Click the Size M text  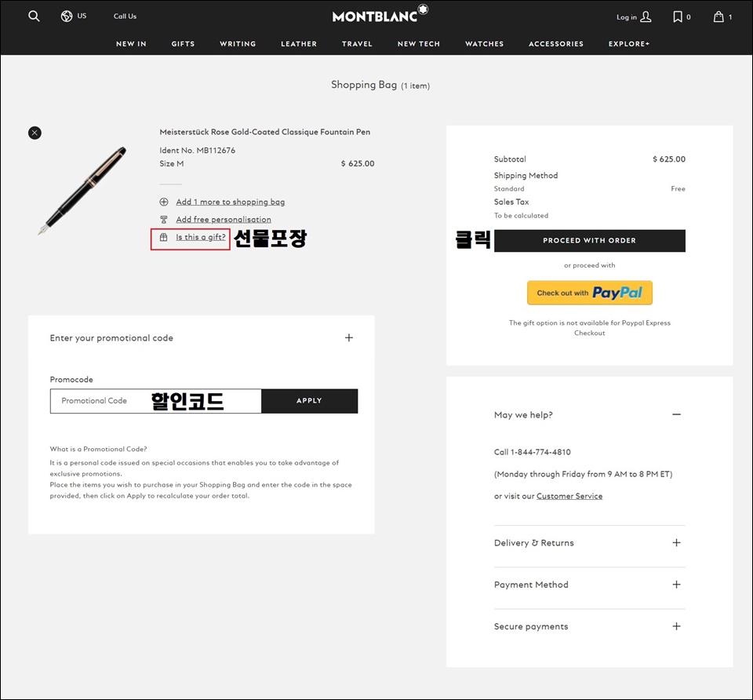172,164
